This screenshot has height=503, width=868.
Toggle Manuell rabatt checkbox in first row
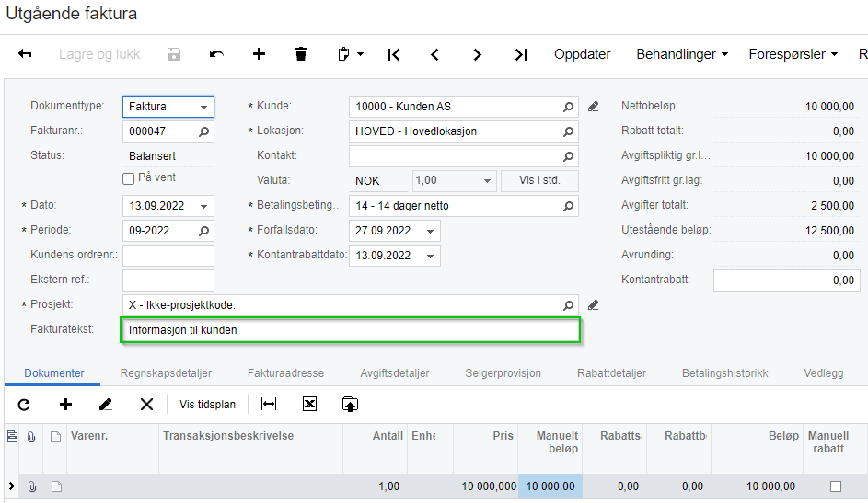point(836,486)
